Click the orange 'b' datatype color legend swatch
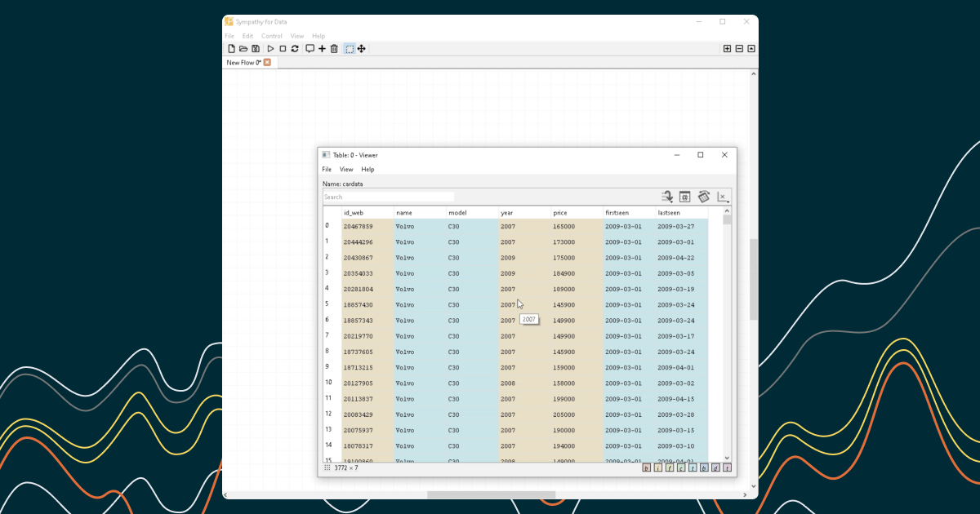The height and width of the screenshot is (514, 980). click(x=647, y=468)
